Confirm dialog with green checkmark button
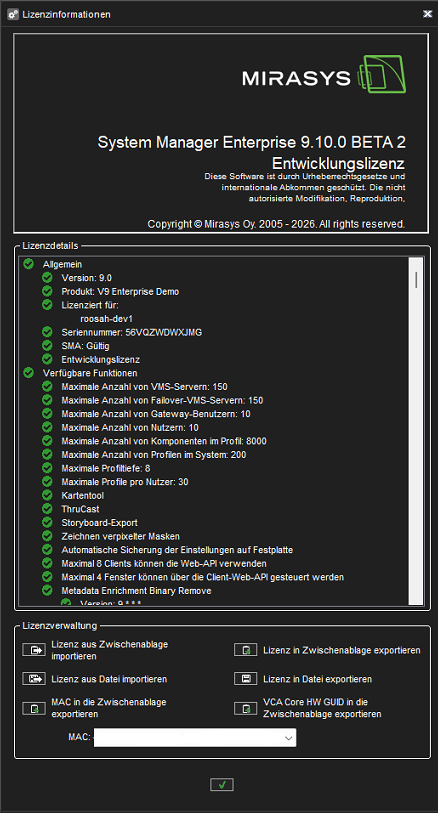438x813 pixels. point(222,784)
